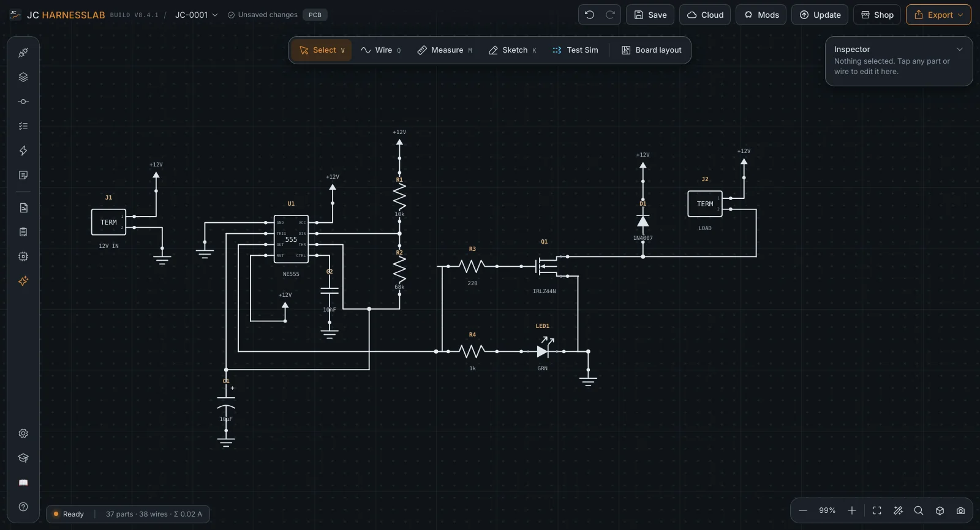Toggle the PCB badge
Image resolution: width=980 pixels, height=530 pixels.
(315, 15)
